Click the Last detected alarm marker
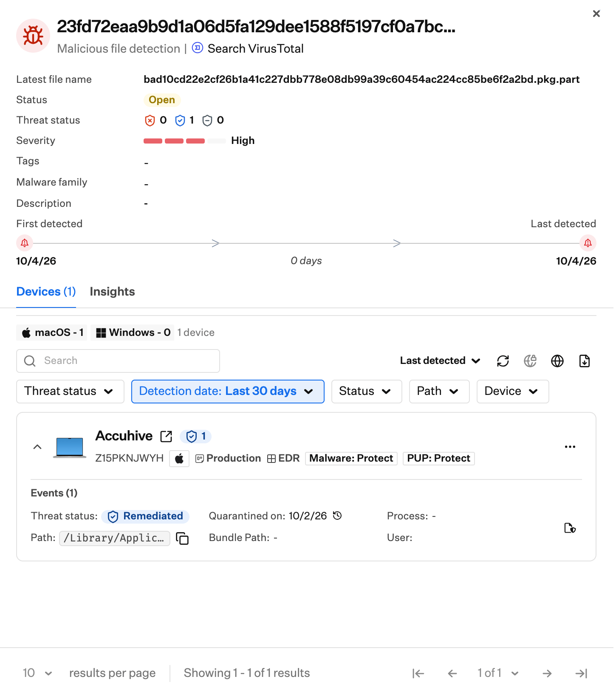Screen dimensions: 616x699 [588, 243]
